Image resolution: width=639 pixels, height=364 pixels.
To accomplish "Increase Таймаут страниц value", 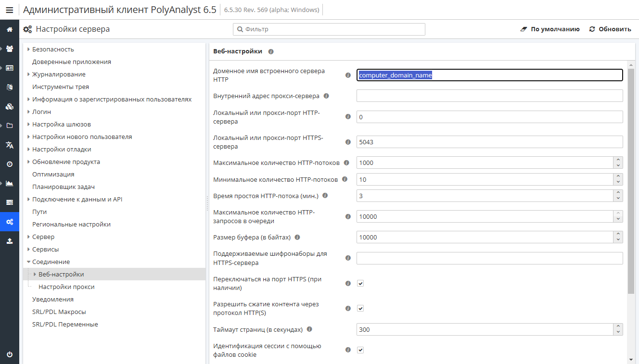I will coord(618,326).
